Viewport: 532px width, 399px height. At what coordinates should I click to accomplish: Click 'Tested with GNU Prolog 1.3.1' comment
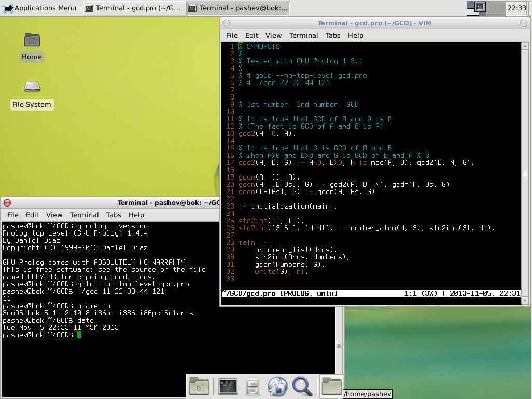304,61
